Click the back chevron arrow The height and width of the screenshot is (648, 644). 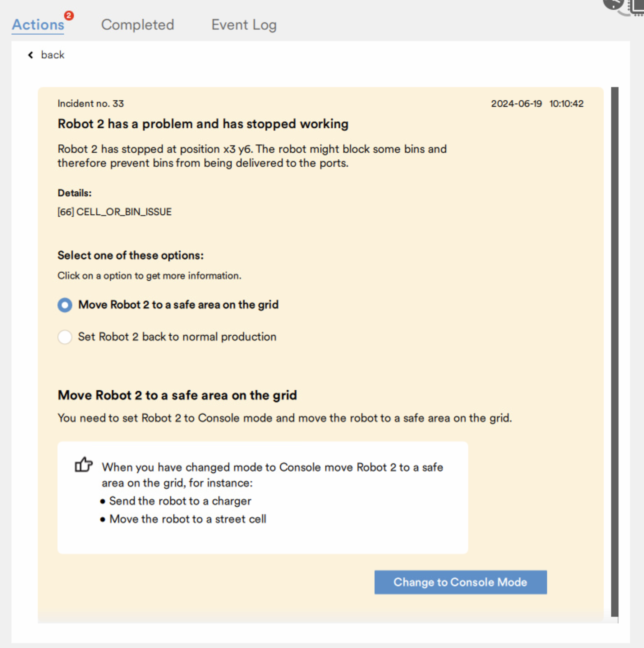click(x=30, y=55)
